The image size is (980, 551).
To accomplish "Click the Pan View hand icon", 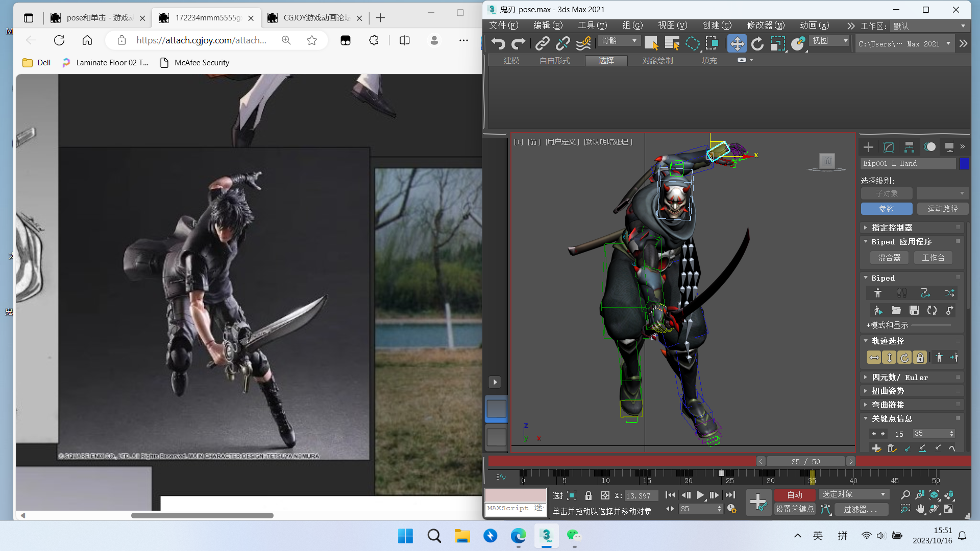I will [x=920, y=509].
